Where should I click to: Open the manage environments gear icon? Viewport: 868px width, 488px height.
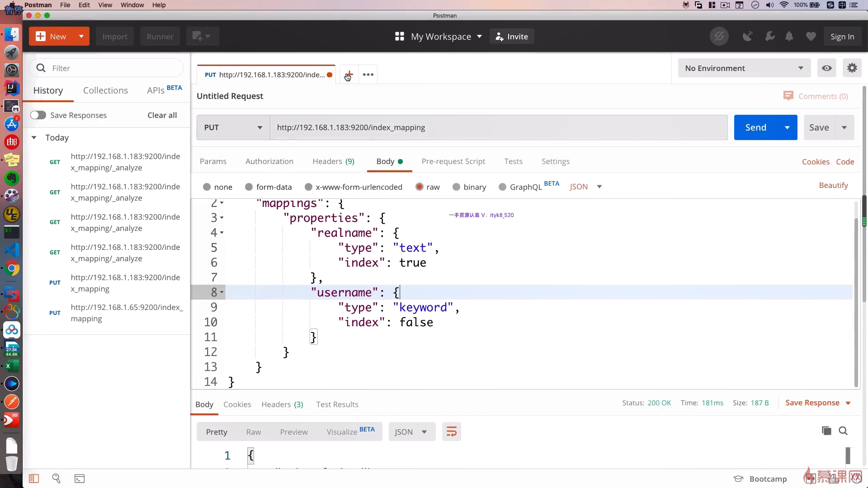point(852,68)
